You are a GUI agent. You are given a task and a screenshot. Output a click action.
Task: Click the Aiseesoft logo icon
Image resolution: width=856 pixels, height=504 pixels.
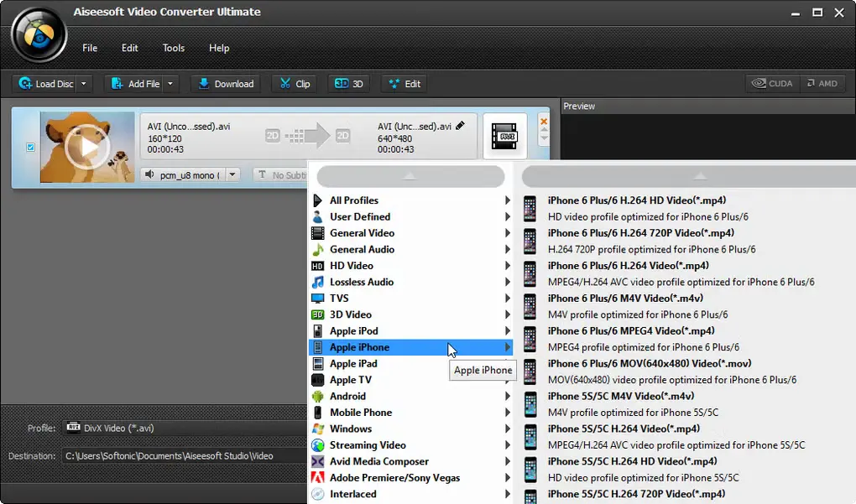[x=37, y=34]
